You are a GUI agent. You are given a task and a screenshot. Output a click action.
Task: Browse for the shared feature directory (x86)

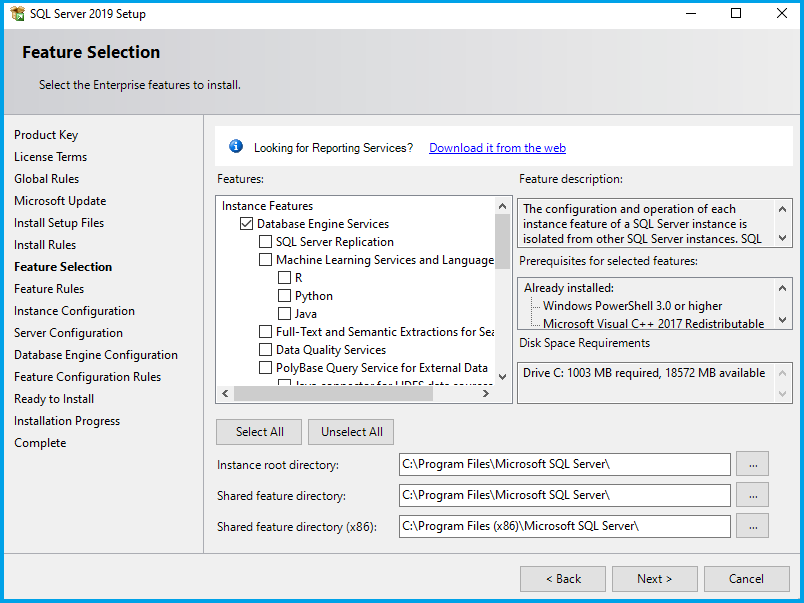pos(752,526)
